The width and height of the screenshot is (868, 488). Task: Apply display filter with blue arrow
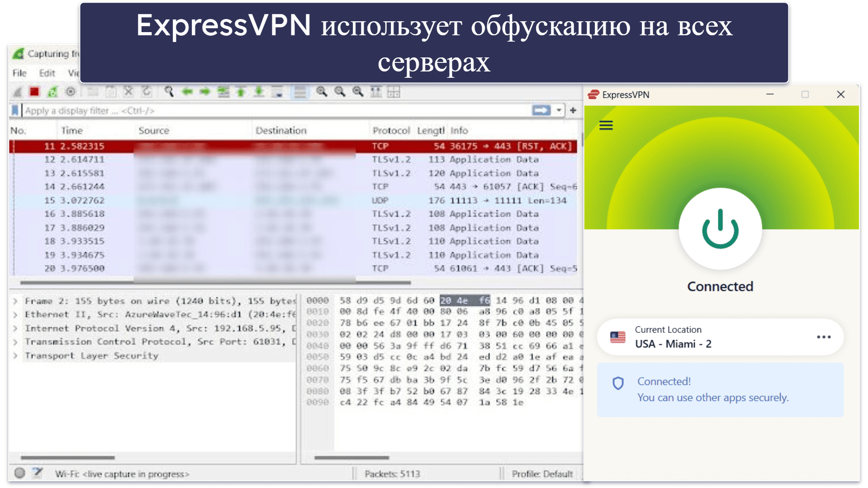541,110
